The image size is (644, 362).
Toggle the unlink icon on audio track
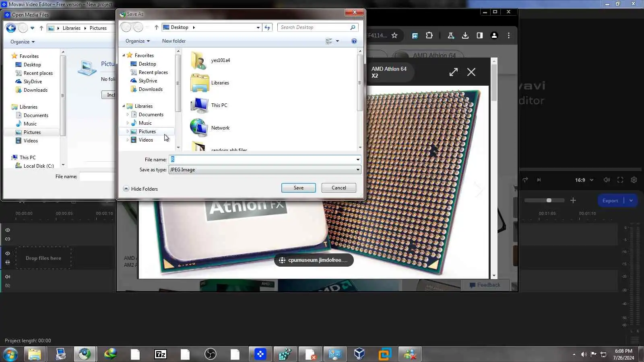(x=8, y=286)
